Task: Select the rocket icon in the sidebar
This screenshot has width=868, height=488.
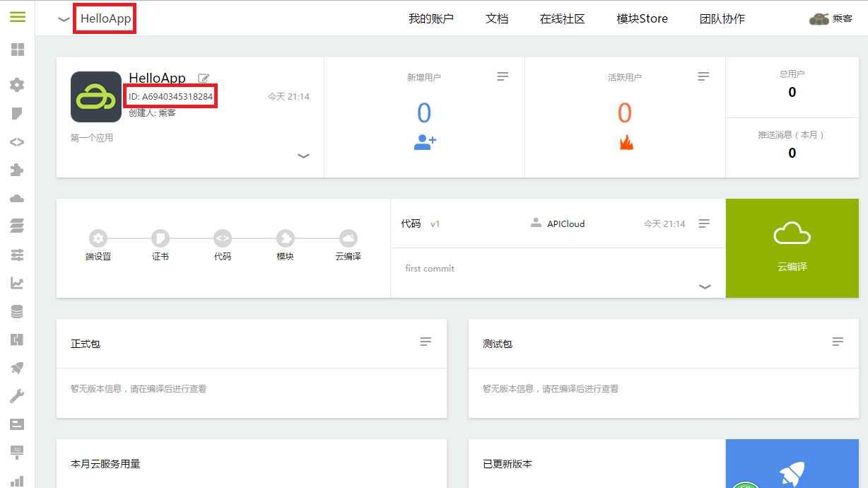Action: 17,368
